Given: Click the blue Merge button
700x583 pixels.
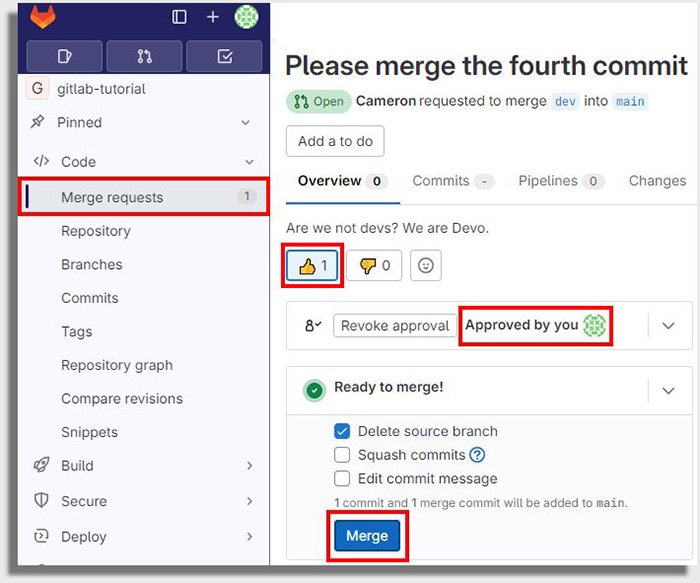Looking at the screenshot, I should tap(367, 536).
